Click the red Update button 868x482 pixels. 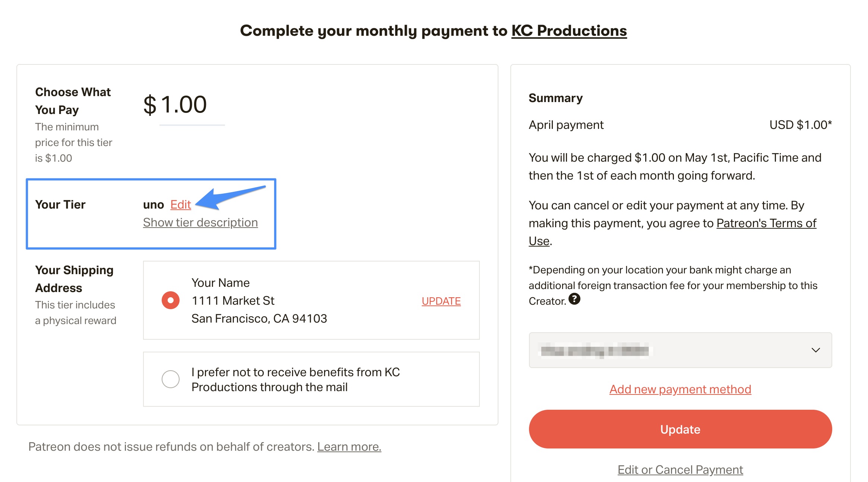680,429
